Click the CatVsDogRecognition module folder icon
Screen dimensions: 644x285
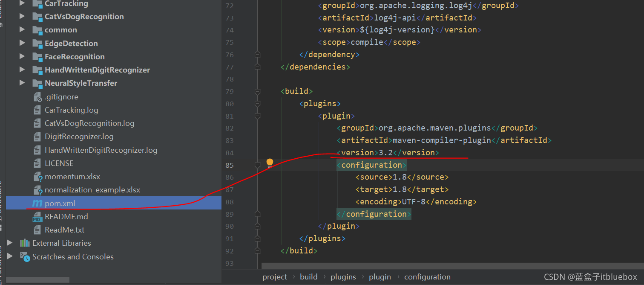[x=37, y=17]
